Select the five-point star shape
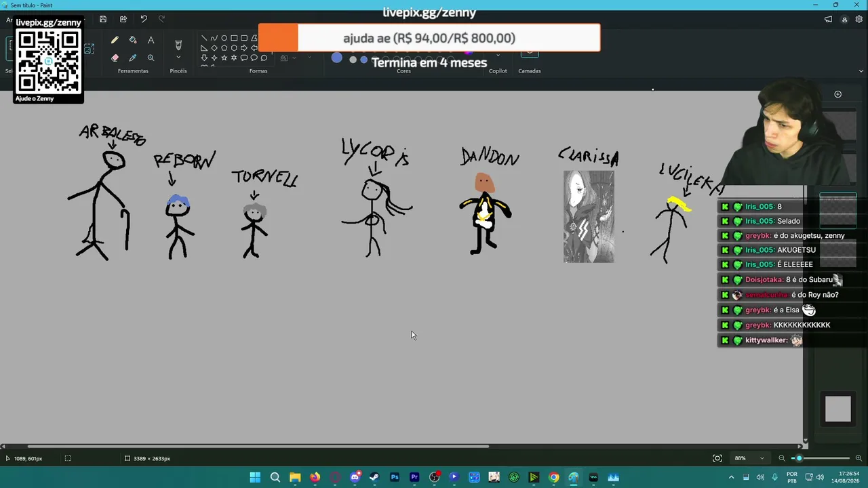The image size is (868, 488). [224, 58]
